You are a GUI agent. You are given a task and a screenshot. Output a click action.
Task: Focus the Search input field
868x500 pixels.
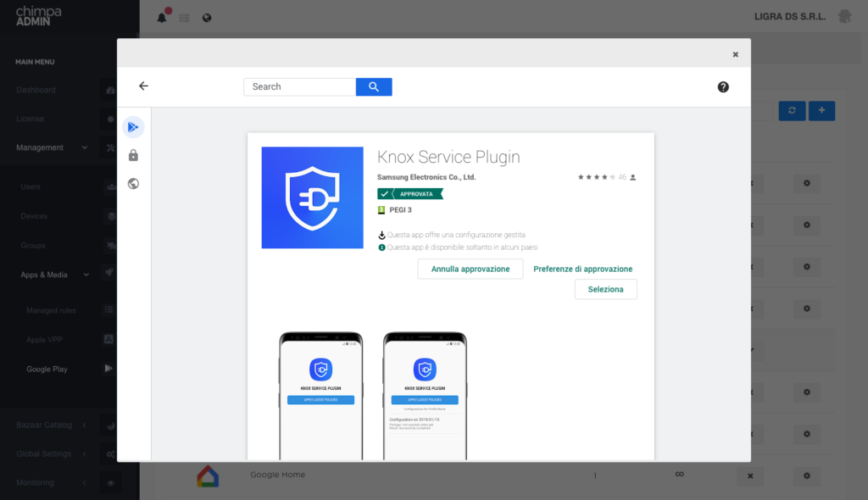tap(299, 87)
